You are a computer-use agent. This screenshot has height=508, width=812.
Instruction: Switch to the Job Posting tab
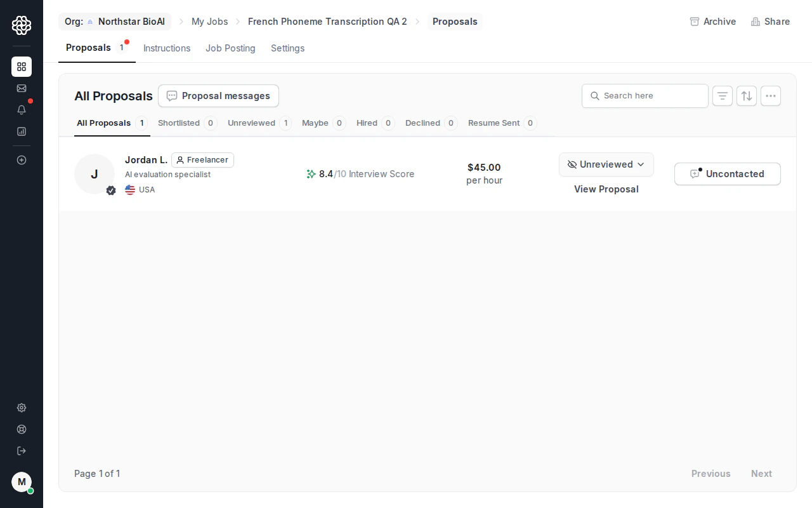[x=230, y=48]
